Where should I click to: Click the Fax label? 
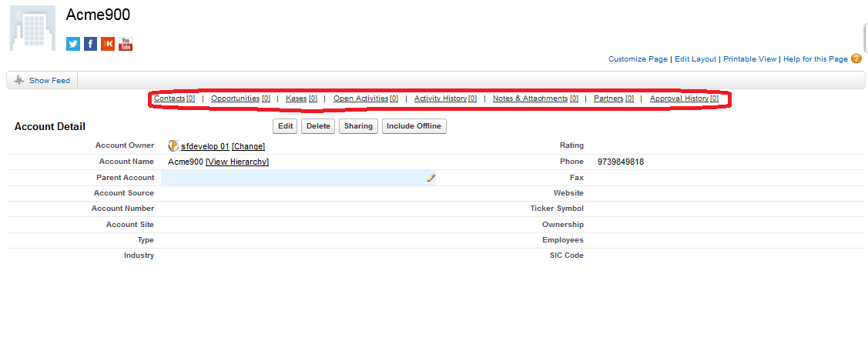(577, 178)
